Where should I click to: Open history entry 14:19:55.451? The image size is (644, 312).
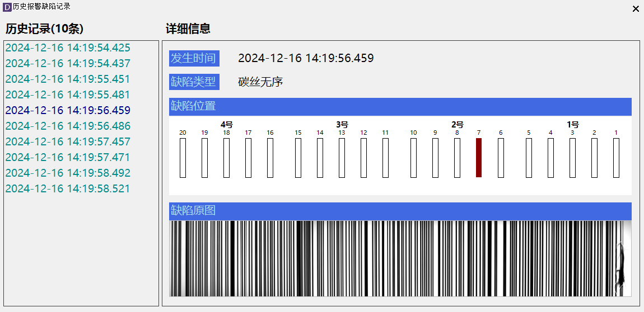tap(68, 79)
